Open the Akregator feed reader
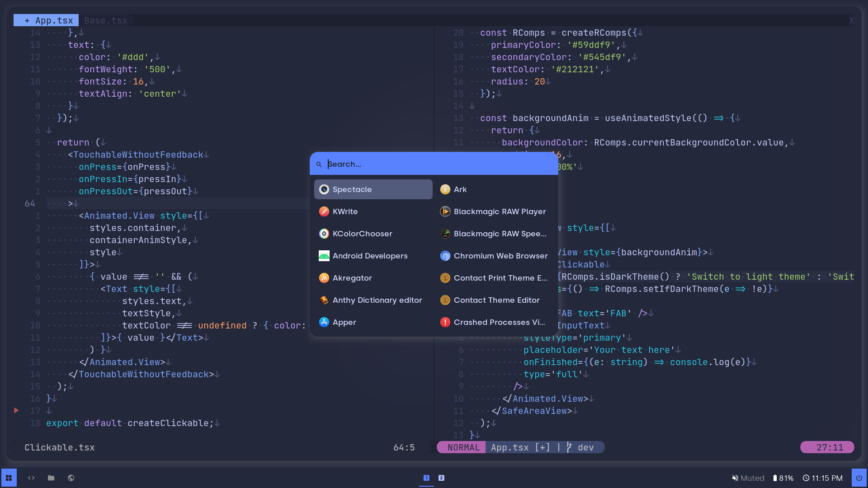868x488 pixels. tap(352, 278)
